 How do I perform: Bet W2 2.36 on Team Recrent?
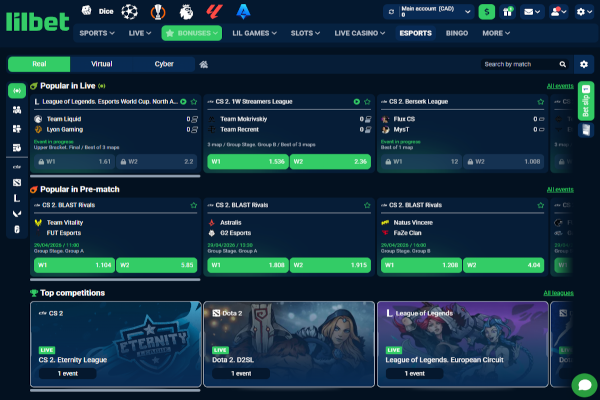(330, 162)
